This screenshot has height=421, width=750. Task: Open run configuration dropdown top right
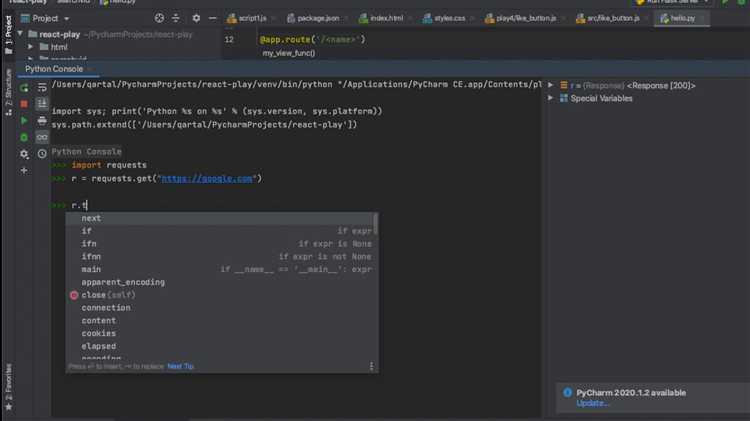[x=673, y=2]
